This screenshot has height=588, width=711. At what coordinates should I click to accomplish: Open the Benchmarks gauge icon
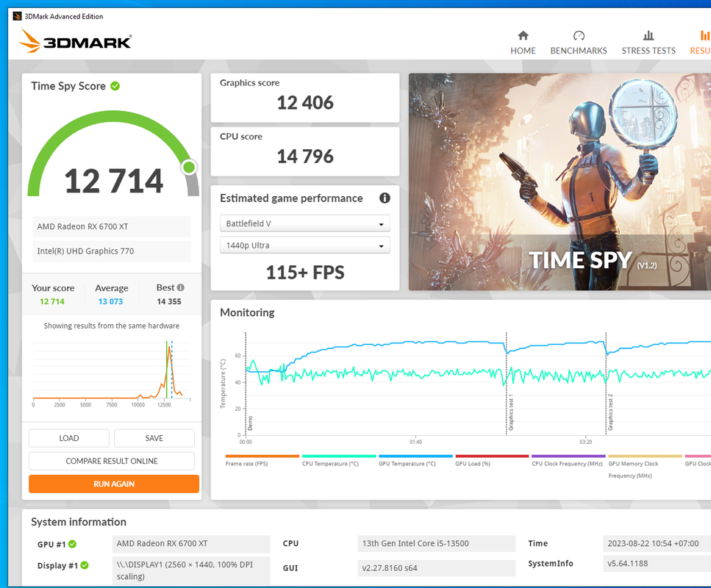[x=579, y=35]
